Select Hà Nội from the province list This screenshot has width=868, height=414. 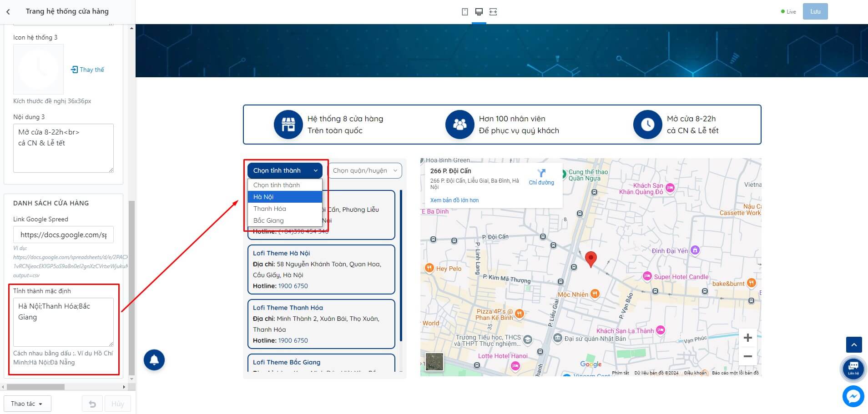285,197
